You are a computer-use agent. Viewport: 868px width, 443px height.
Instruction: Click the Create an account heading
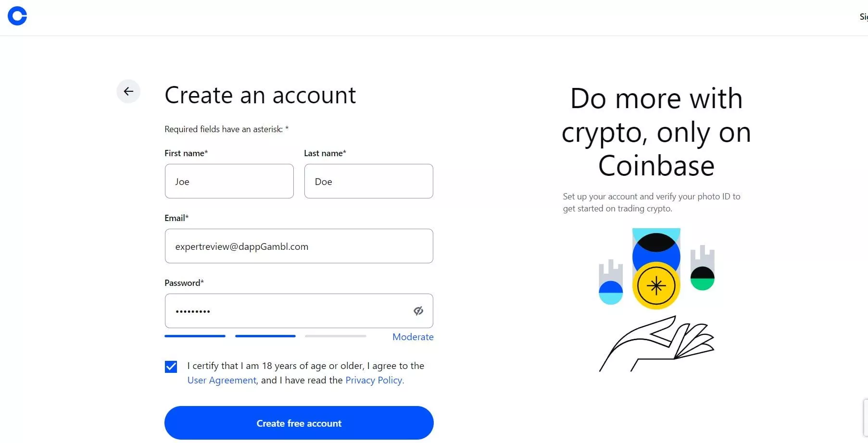click(260, 95)
